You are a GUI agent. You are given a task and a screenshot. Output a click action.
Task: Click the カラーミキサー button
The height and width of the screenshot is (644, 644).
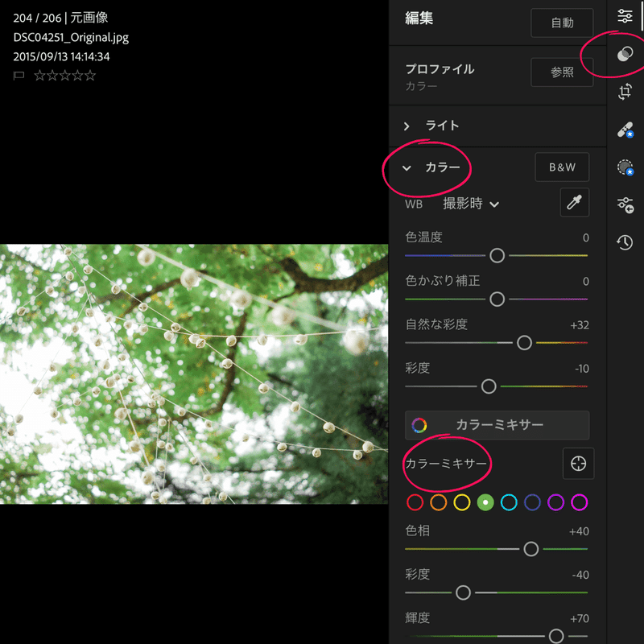pyautogui.click(x=497, y=425)
